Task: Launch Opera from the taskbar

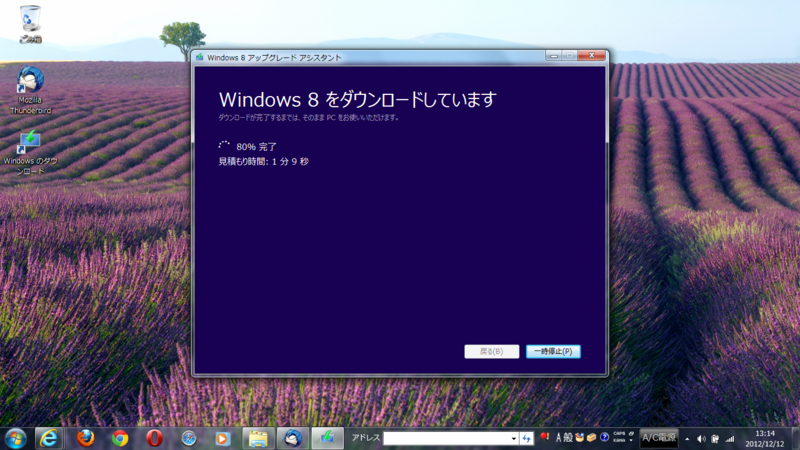Action: pos(154,438)
